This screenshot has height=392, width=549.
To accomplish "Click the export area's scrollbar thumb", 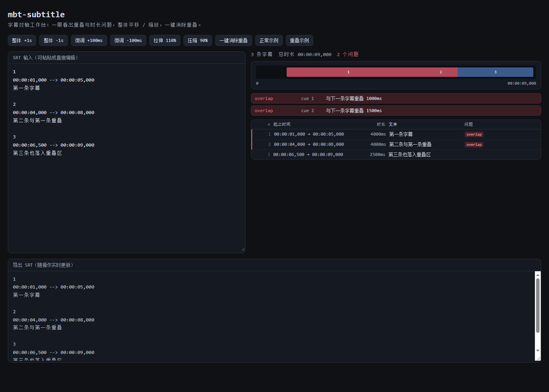I will pos(538,305).
